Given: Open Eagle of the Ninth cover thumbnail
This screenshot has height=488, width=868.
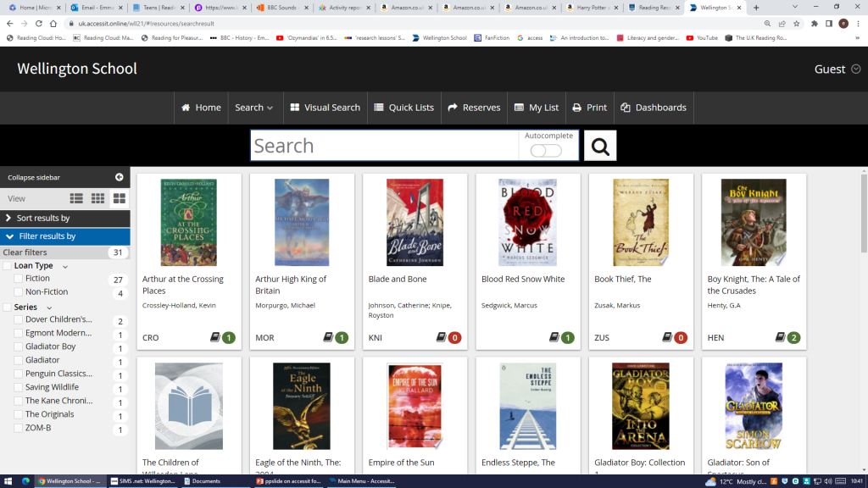Looking at the screenshot, I should coord(302,406).
